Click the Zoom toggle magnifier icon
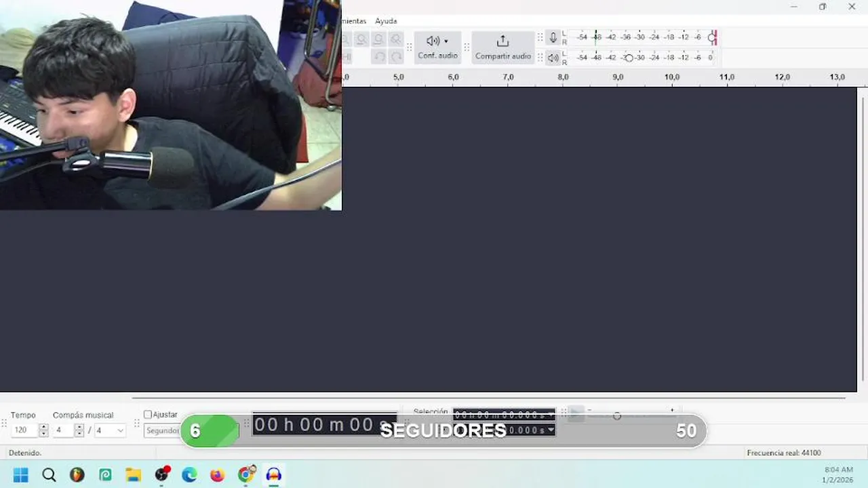Screen dimensions: 868x488 396,39
